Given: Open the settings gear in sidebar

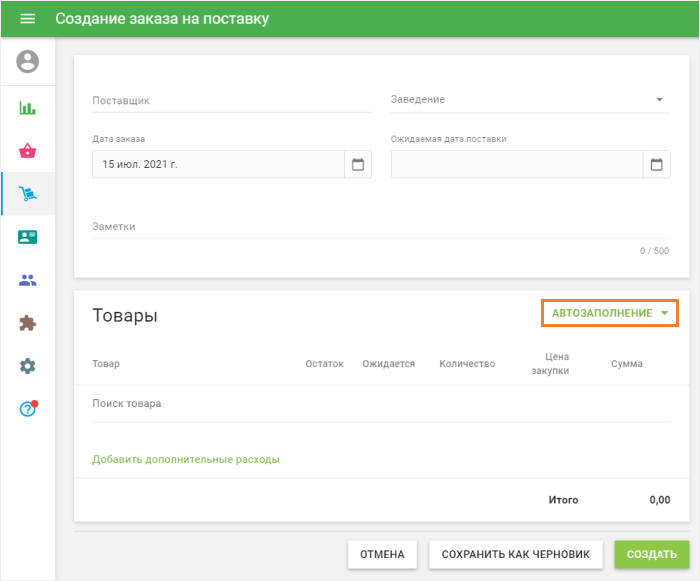Looking at the screenshot, I should point(27,366).
